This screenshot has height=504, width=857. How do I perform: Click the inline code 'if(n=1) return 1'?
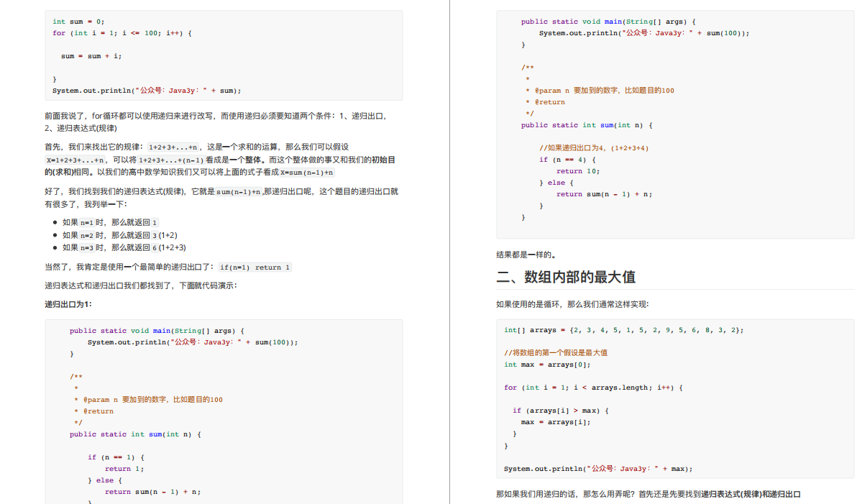255,267
